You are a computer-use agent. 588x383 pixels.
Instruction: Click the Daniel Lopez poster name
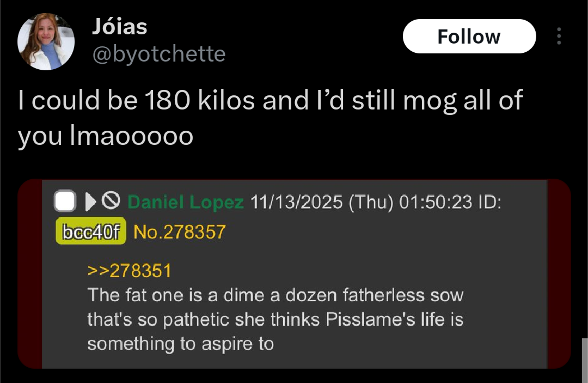(185, 203)
